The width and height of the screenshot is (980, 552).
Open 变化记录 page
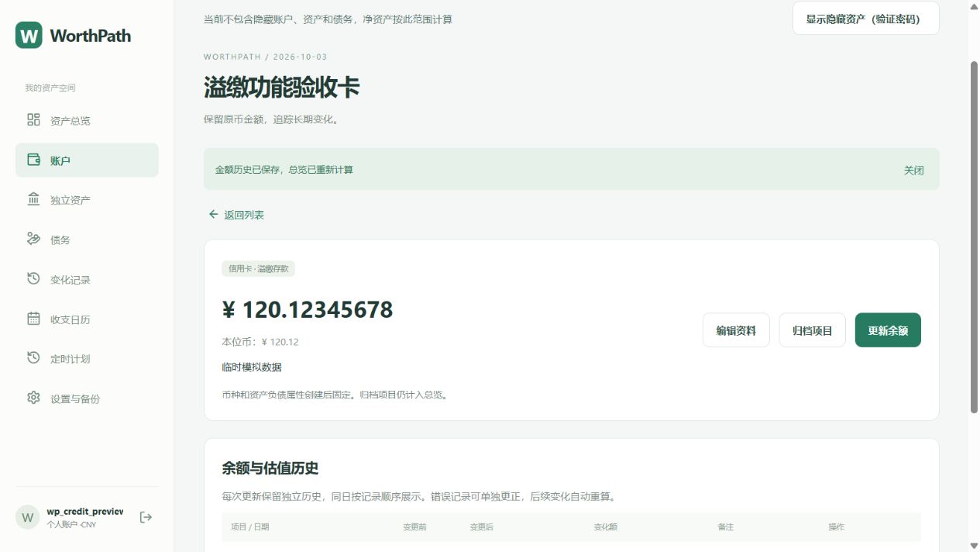[x=87, y=279]
